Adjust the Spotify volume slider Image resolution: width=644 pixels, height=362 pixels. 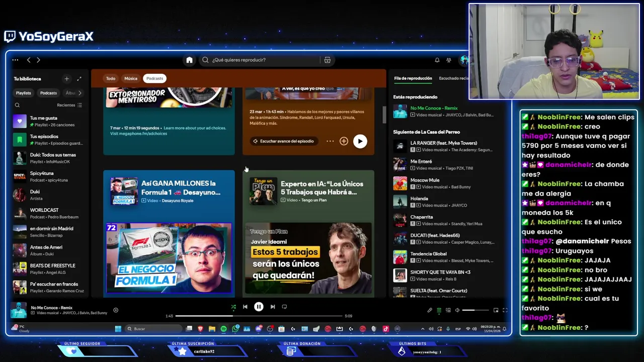(475, 310)
